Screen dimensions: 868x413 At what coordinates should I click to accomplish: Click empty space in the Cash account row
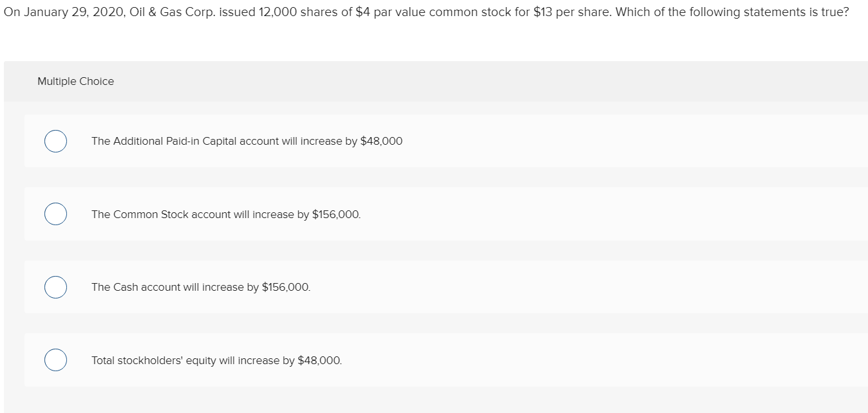(612, 287)
